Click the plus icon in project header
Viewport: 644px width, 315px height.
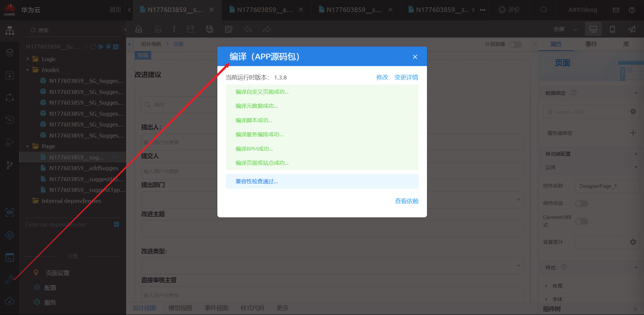point(116,47)
